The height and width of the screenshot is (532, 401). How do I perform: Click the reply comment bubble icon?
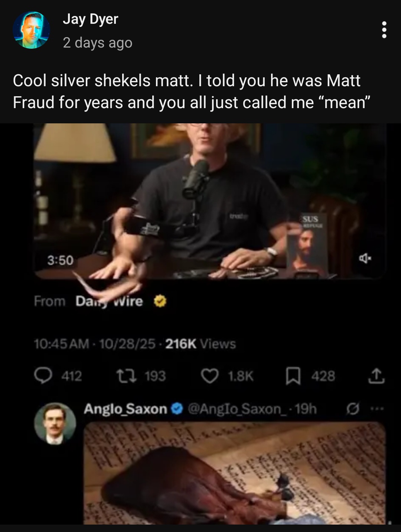43,376
